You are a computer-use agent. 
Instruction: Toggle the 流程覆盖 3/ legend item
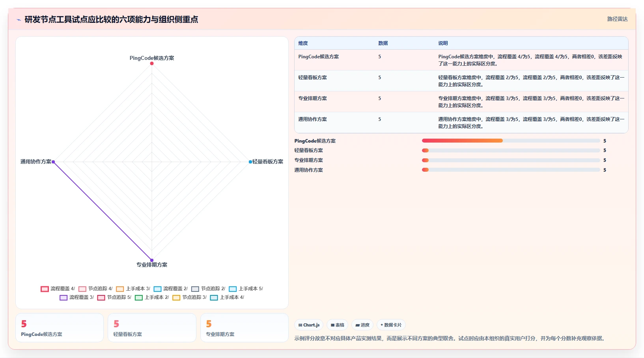(x=77, y=297)
